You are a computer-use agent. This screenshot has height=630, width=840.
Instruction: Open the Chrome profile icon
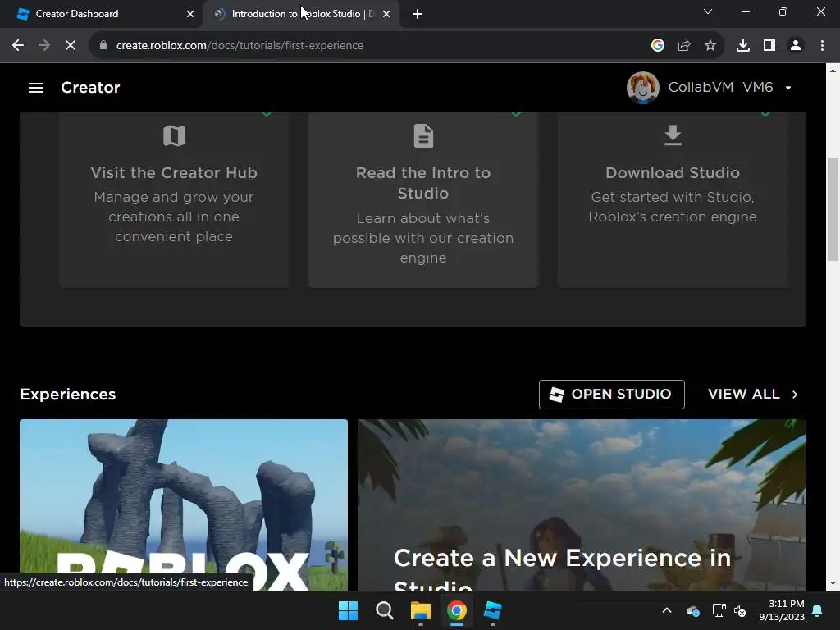click(796, 46)
